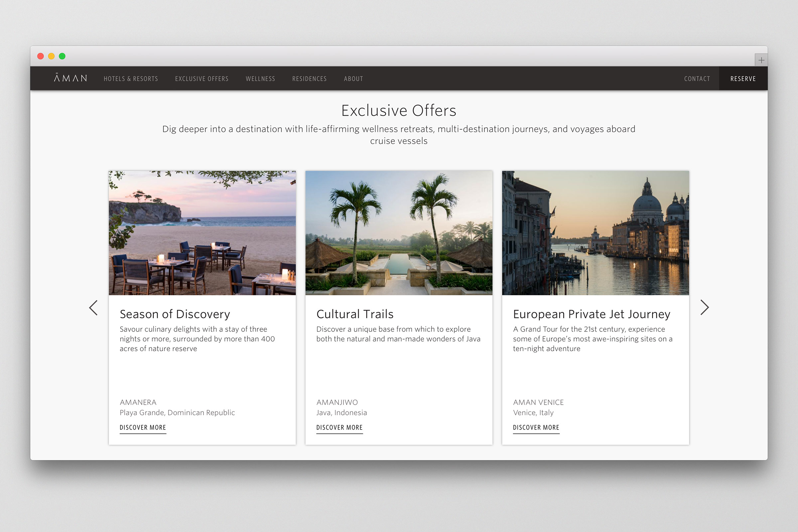
Task: Open the Amanera beach dining photo
Action: point(202,233)
